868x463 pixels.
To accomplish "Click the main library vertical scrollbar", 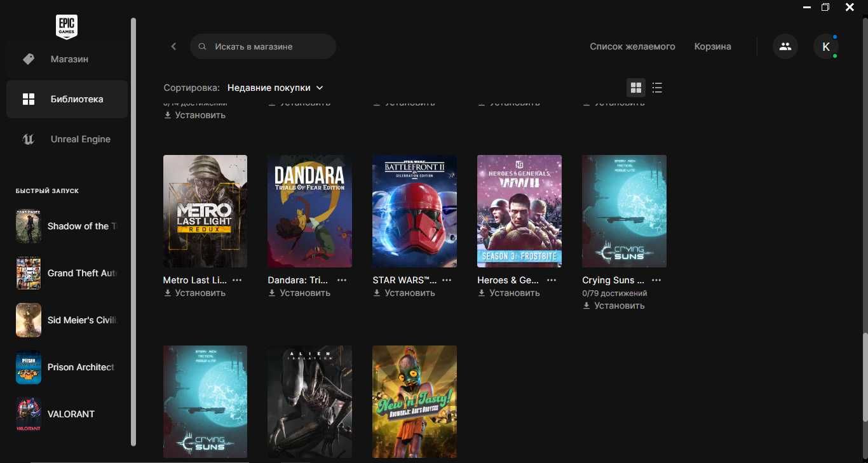I will [864, 376].
